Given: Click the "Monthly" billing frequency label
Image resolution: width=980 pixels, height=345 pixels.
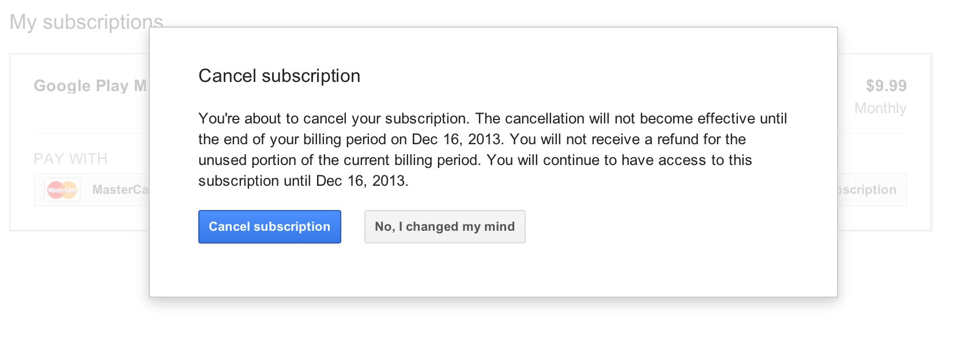Looking at the screenshot, I should [x=880, y=108].
